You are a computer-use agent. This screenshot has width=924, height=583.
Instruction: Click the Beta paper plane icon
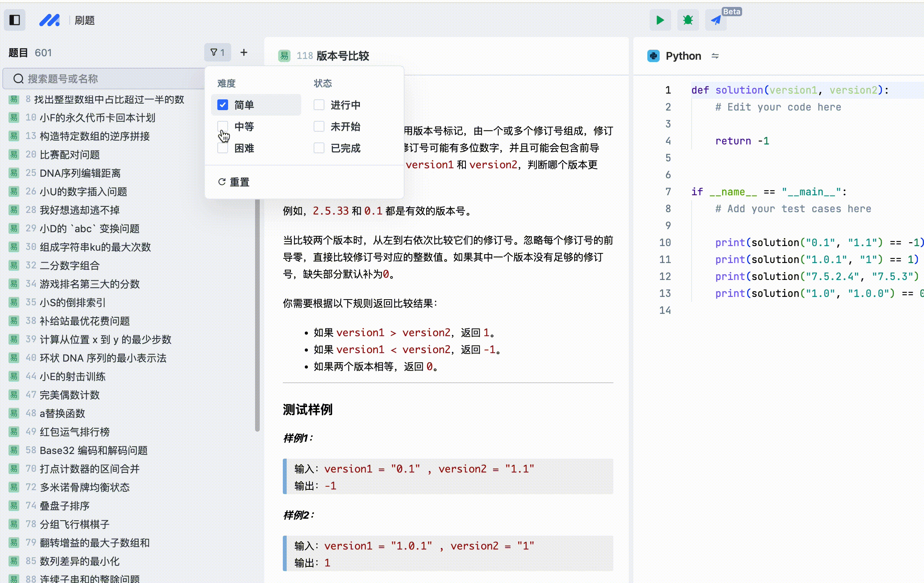pos(716,20)
